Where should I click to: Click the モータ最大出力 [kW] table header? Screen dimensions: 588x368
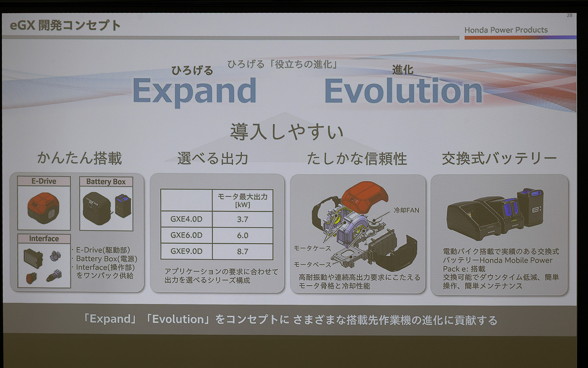coord(243,200)
